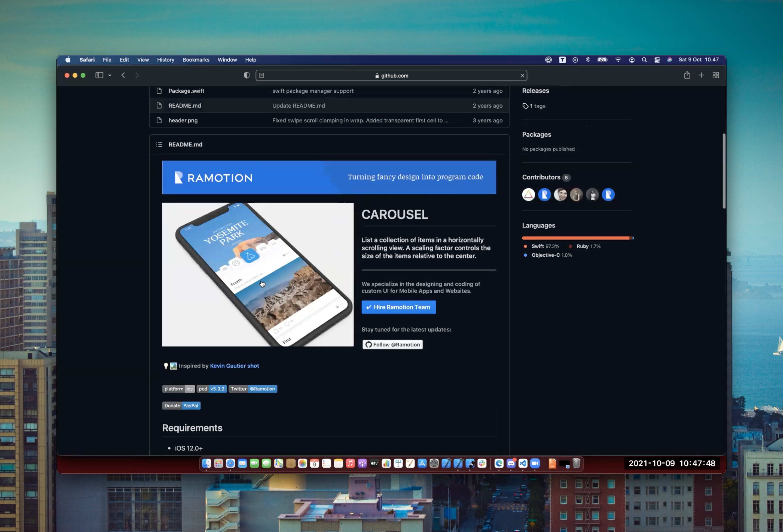Click the carousel phone preview image
The width and height of the screenshot is (783, 532).
[x=258, y=275]
